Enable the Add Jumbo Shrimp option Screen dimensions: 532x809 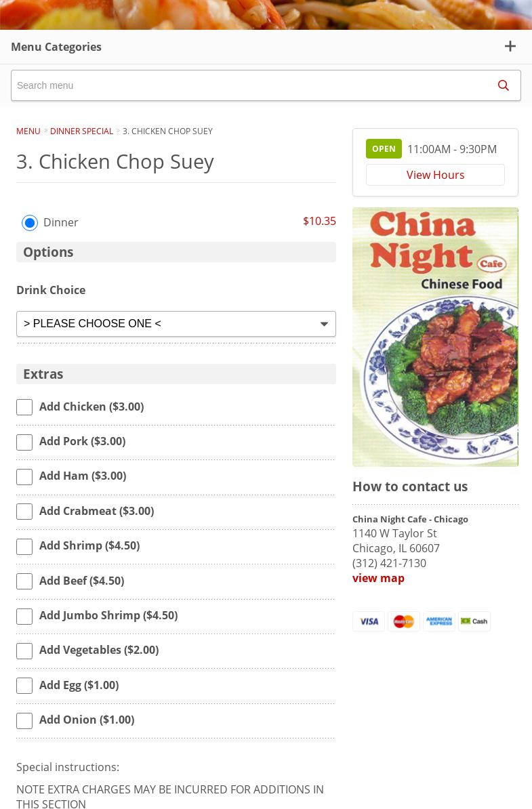(24, 617)
